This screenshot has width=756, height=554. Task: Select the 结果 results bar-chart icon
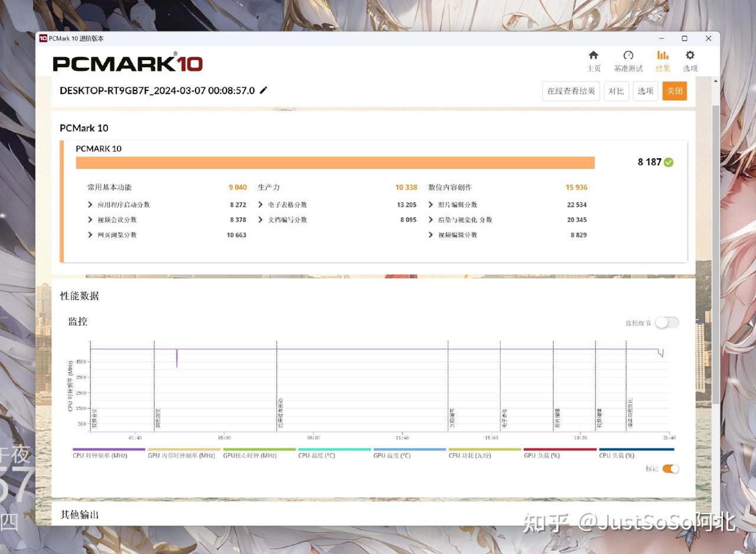[x=663, y=55]
